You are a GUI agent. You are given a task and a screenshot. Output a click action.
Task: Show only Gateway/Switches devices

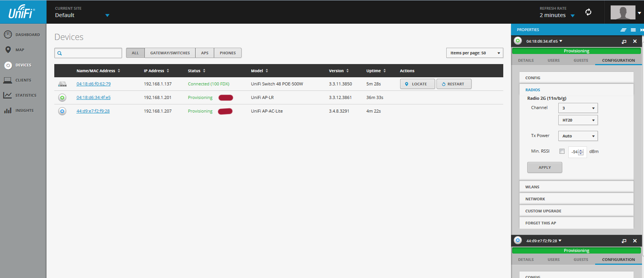click(x=170, y=53)
